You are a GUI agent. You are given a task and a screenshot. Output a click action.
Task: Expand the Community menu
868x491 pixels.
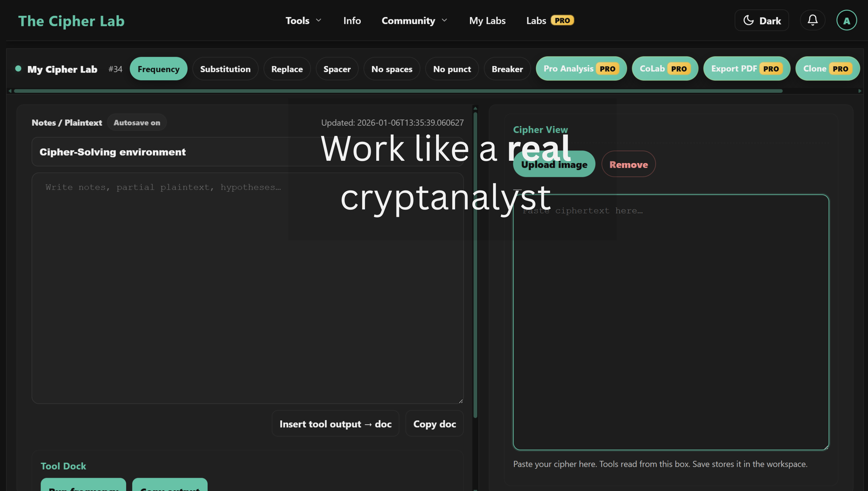pos(414,20)
